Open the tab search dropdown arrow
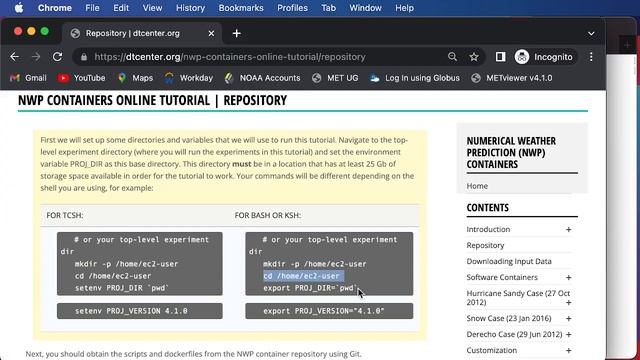The width and height of the screenshot is (640, 360). [x=591, y=33]
